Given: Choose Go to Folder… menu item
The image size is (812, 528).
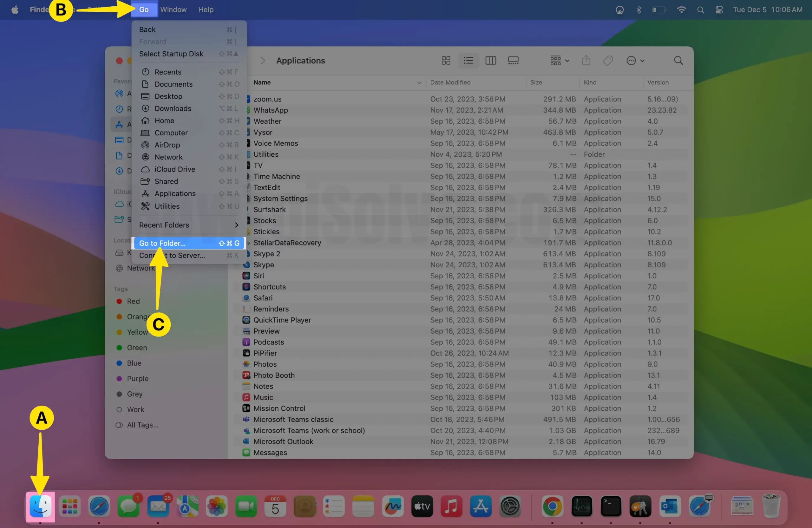Looking at the screenshot, I should [x=189, y=243].
